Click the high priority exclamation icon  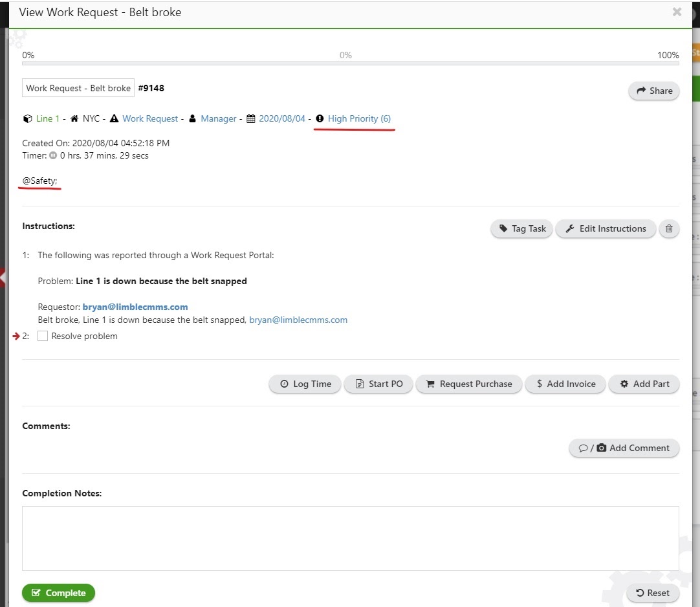[320, 119]
